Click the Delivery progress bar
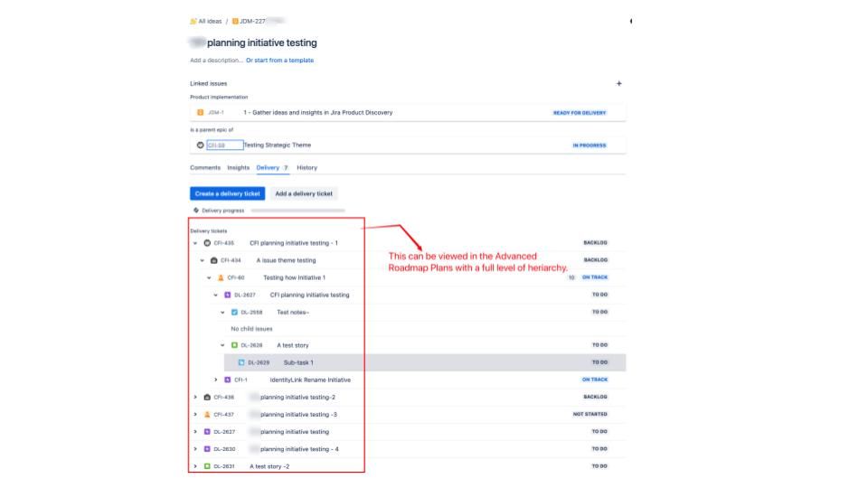868x488 pixels. (297, 211)
